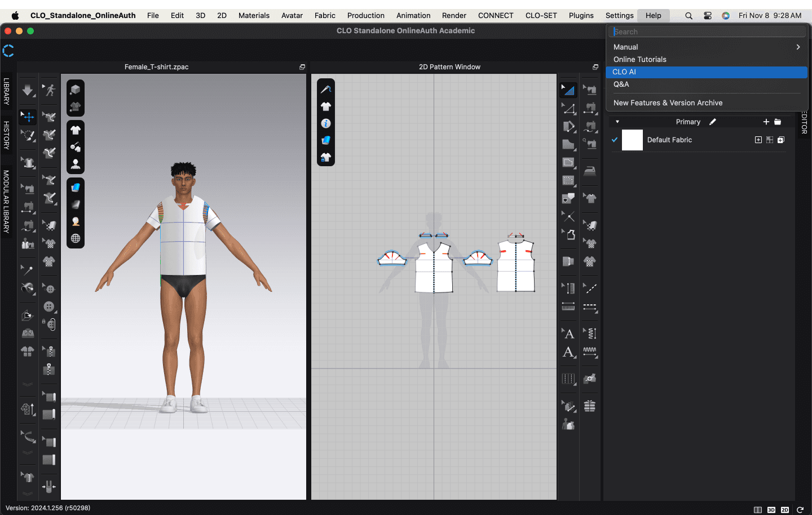This screenshot has width=812, height=515.
Task: Collapse the Primary fabric group triangle
Action: pyautogui.click(x=617, y=122)
